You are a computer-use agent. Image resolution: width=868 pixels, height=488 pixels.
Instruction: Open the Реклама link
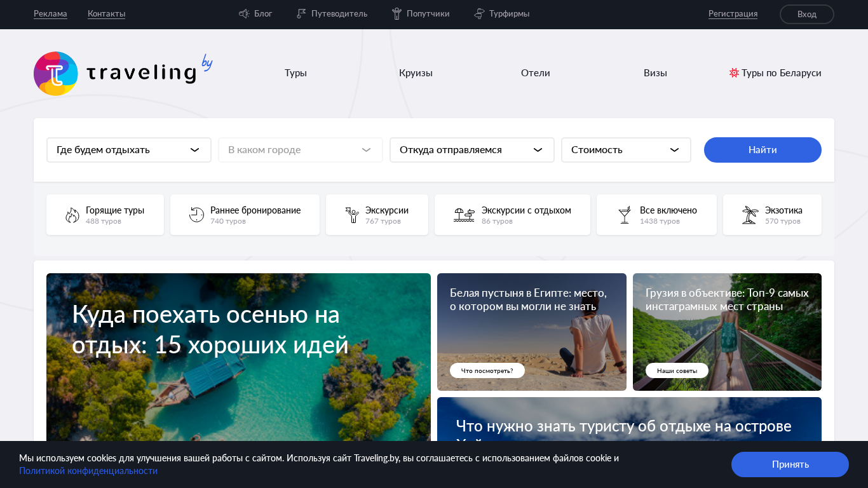pos(50,13)
